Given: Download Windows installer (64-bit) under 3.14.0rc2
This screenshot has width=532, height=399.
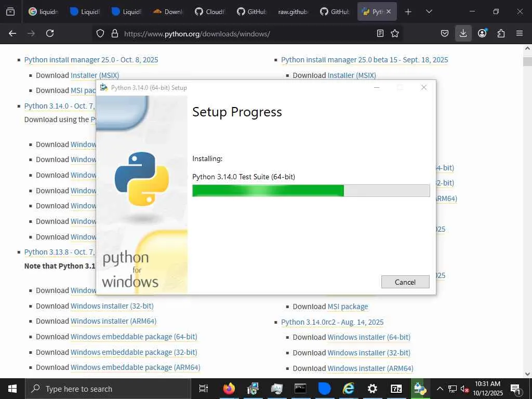Looking at the screenshot, I should click(369, 337).
